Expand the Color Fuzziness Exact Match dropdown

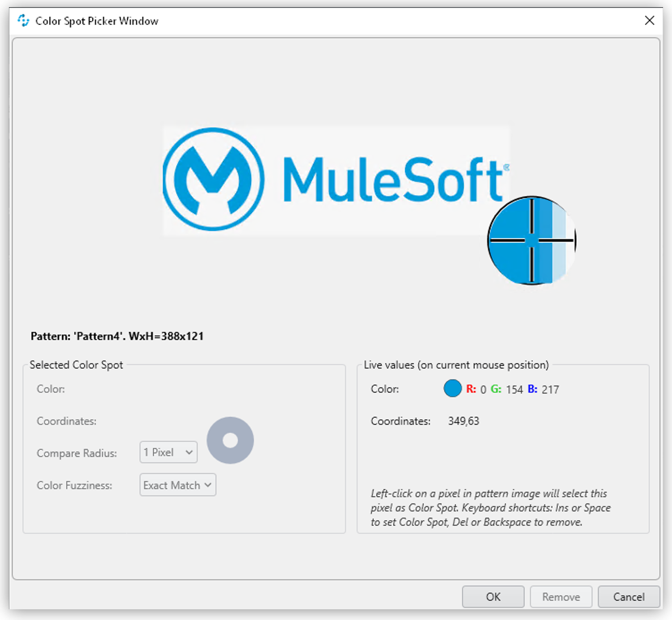point(178,485)
